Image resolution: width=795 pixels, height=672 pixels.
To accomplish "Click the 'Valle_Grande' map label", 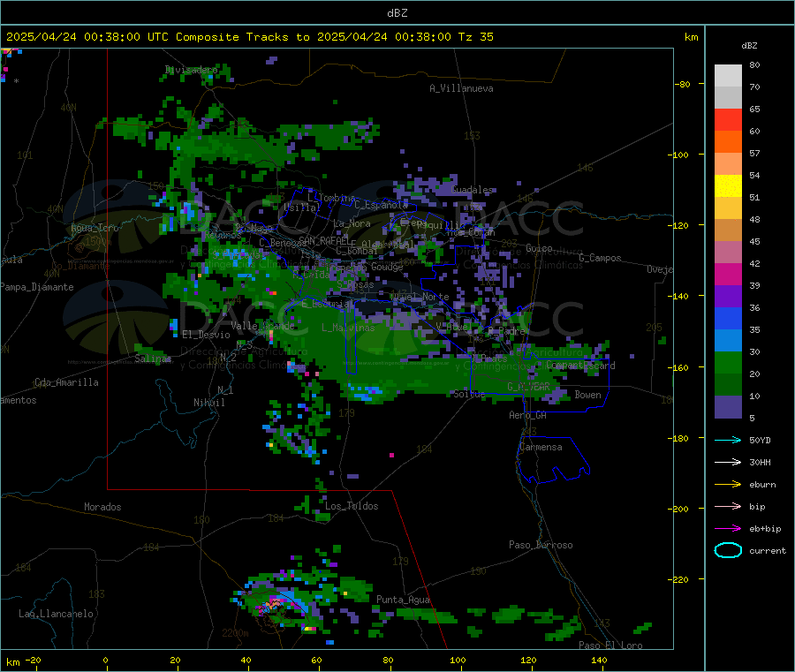I will click(x=262, y=326).
